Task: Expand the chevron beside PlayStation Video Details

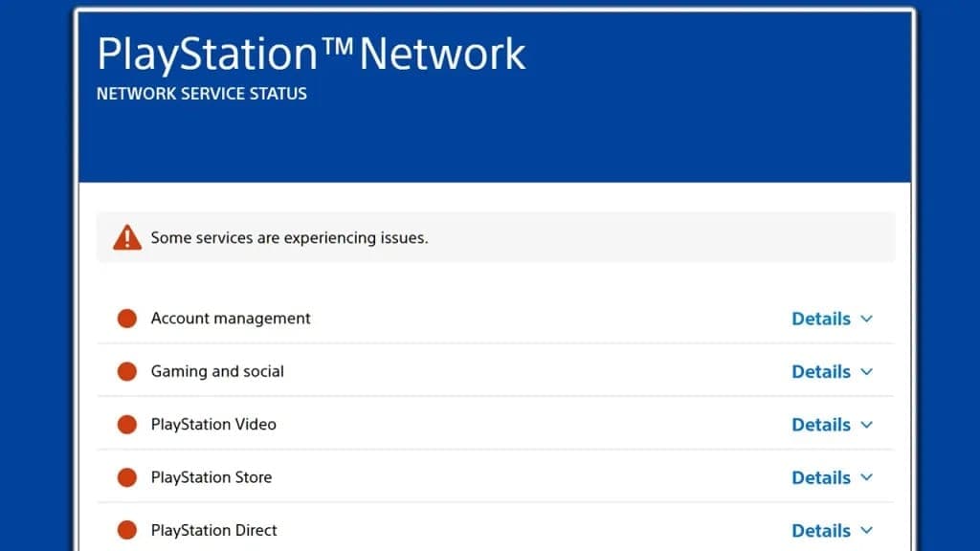Action: pyautogui.click(x=866, y=425)
